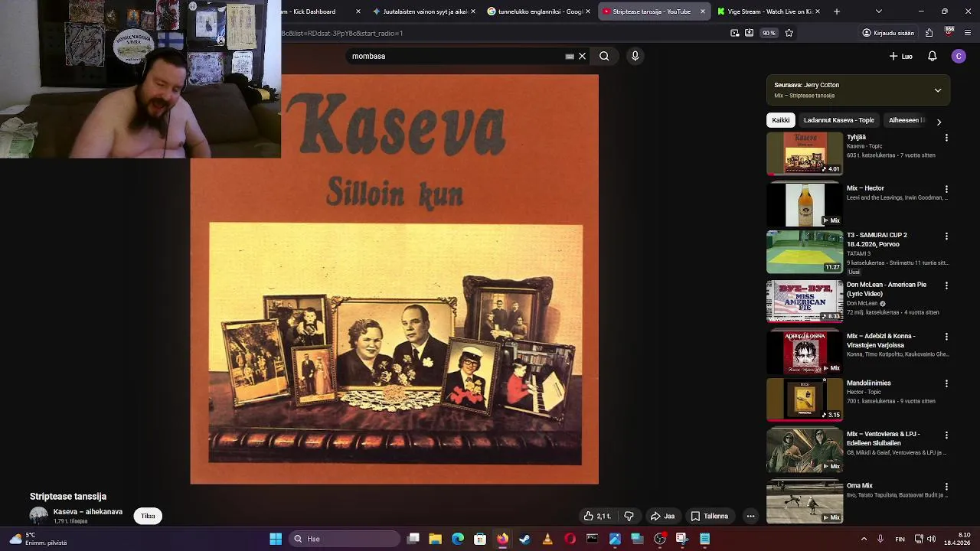Click the Luo create button

click(x=900, y=56)
